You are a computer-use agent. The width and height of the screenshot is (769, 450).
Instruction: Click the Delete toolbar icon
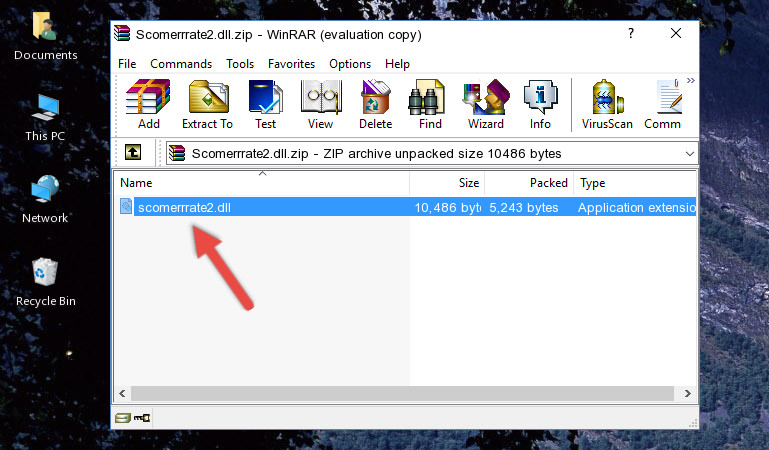click(376, 105)
